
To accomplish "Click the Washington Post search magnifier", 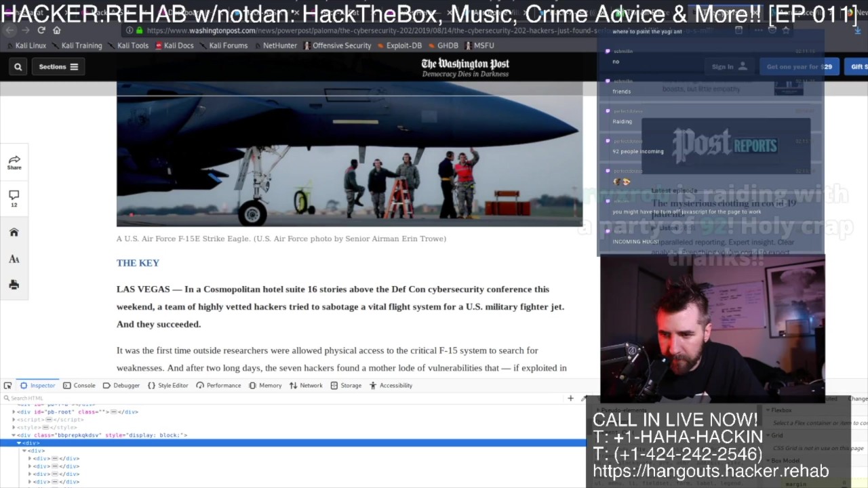I will (18, 66).
